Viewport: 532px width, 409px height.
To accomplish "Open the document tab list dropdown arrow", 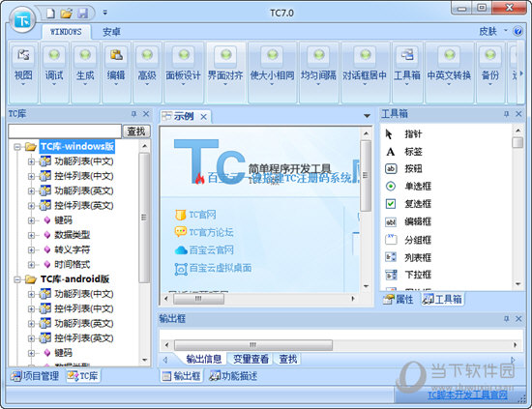I will 367,116.
